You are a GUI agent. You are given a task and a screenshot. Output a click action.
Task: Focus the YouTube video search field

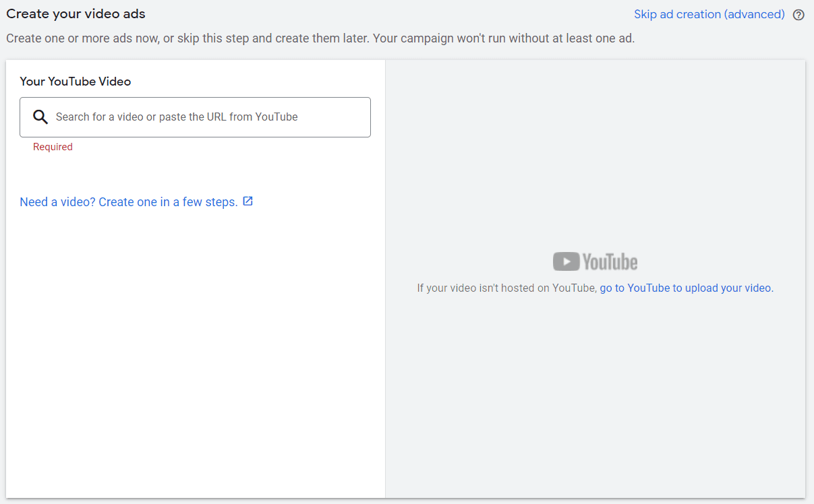click(x=195, y=117)
